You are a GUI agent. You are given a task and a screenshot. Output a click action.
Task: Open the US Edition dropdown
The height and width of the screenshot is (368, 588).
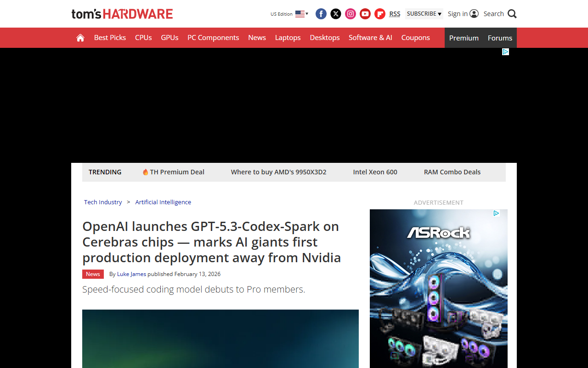(x=289, y=14)
